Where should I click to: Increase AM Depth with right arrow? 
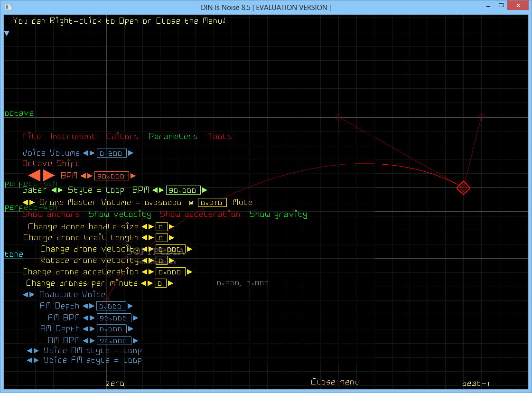click(x=131, y=328)
